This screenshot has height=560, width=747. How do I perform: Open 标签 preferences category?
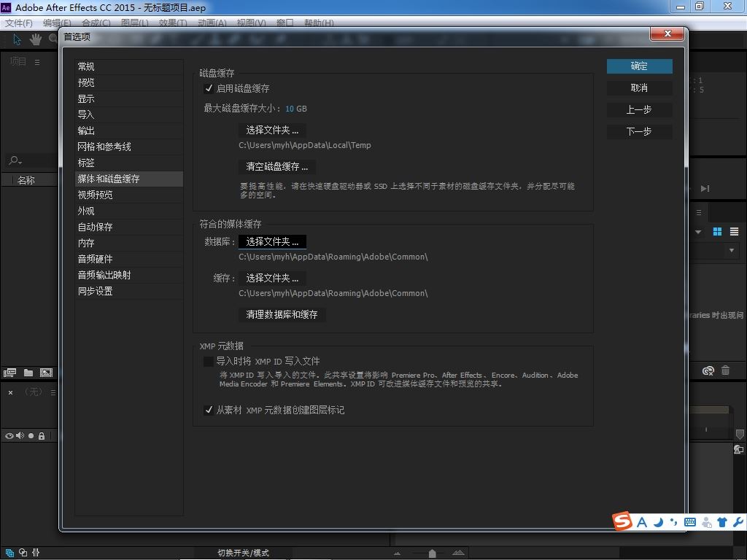(128, 163)
